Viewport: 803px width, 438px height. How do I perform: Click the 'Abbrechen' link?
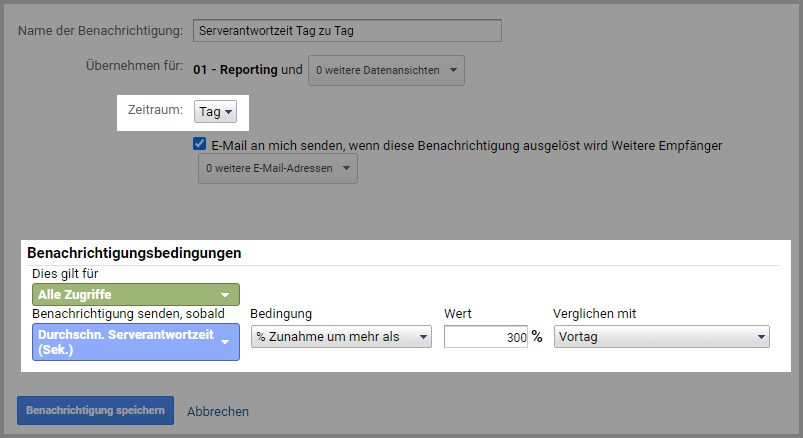[x=218, y=411]
